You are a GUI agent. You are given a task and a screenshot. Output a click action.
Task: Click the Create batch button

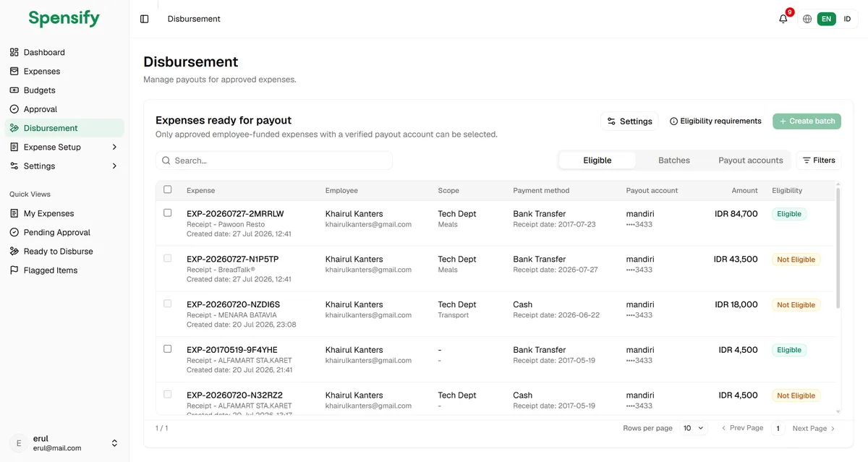pyautogui.click(x=807, y=121)
